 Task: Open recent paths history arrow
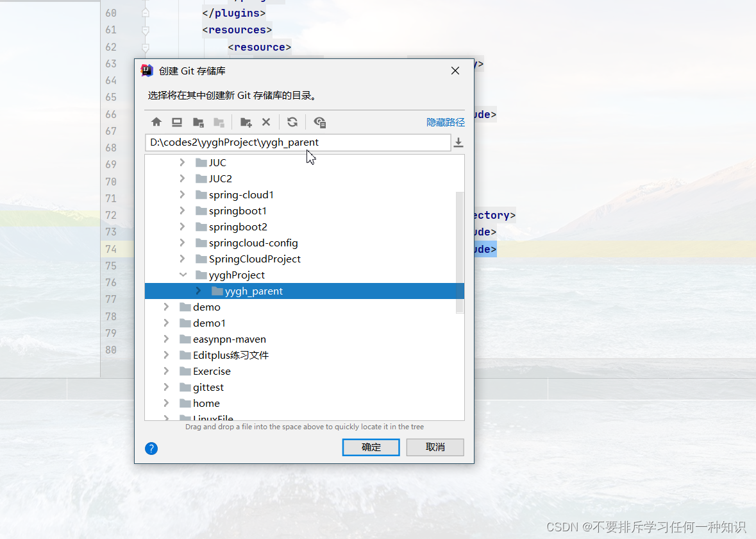458,142
